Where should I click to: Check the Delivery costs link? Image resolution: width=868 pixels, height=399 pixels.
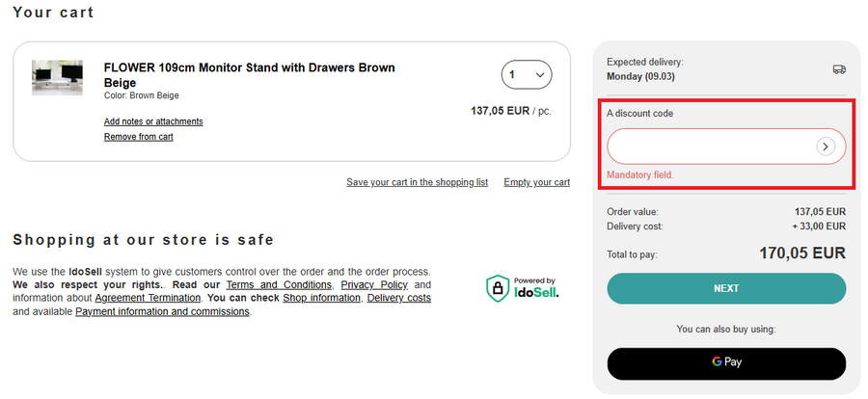399,299
